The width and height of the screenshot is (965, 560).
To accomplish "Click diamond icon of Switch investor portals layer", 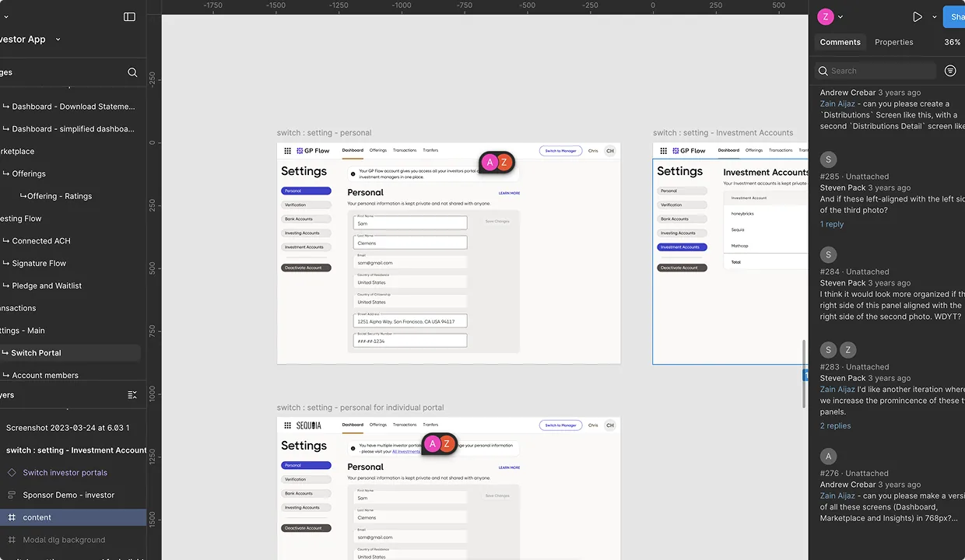I will (x=12, y=472).
